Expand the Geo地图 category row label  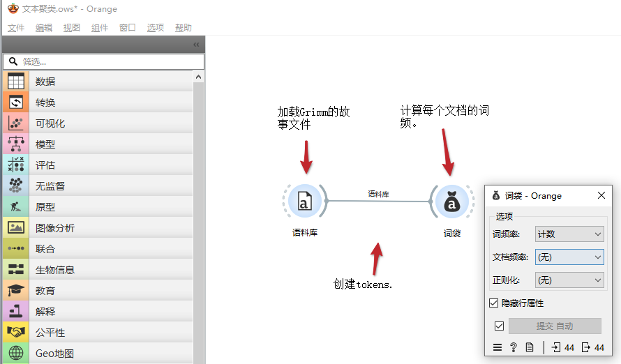[54, 354]
